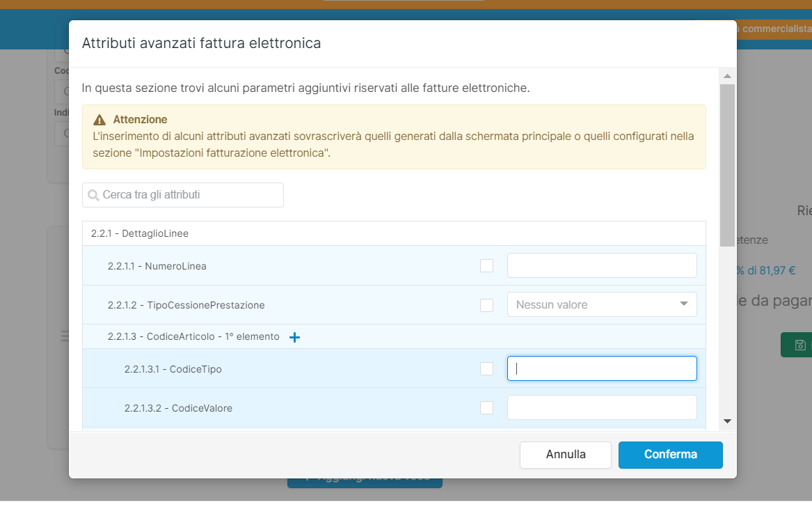This screenshot has width=812, height=507.
Task: Click the Cerca tra gli attributi field
Action: point(182,195)
